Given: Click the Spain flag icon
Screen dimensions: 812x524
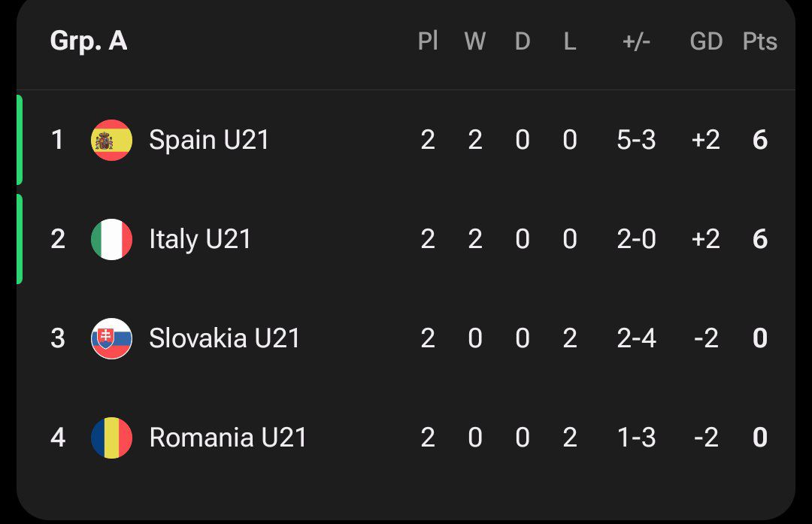Looking at the screenshot, I should 111,140.
